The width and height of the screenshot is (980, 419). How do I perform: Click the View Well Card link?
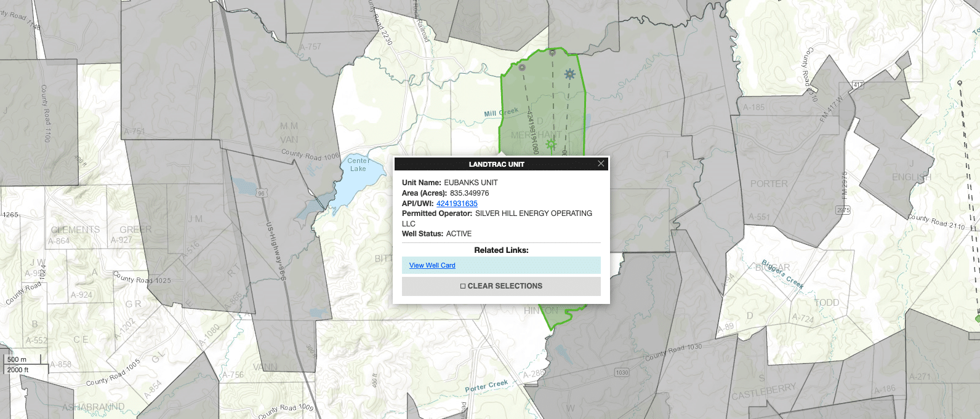tap(432, 266)
